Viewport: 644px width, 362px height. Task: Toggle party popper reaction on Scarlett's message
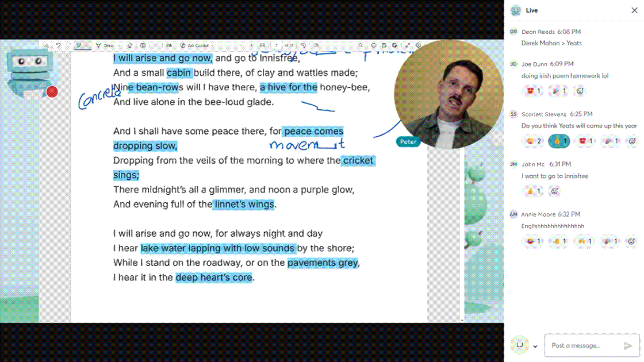611,141
